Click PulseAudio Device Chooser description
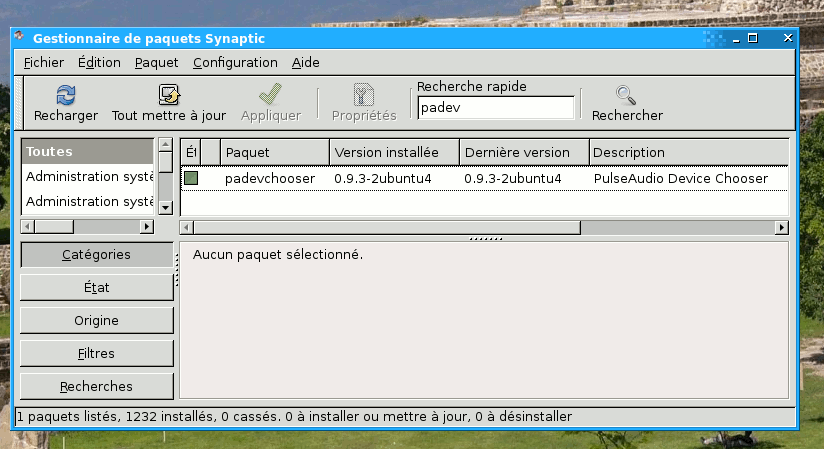 click(x=681, y=179)
